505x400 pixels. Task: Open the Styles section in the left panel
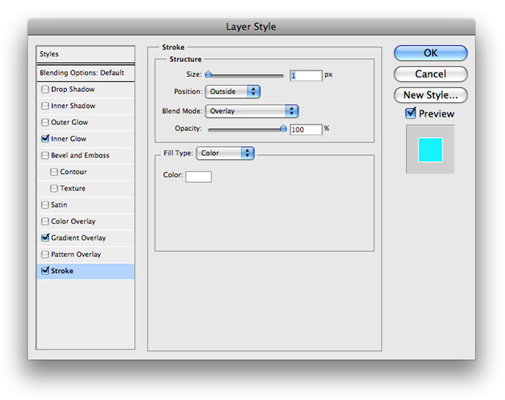point(85,54)
